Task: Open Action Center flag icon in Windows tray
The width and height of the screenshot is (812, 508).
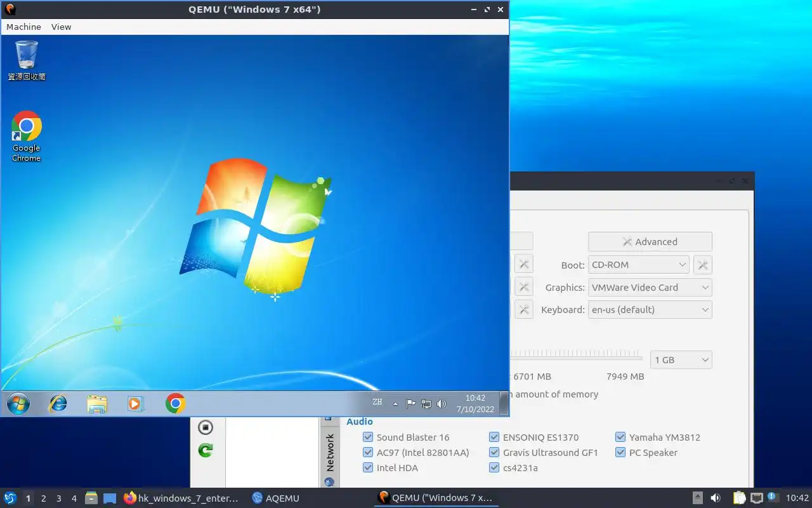Action: coord(410,403)
